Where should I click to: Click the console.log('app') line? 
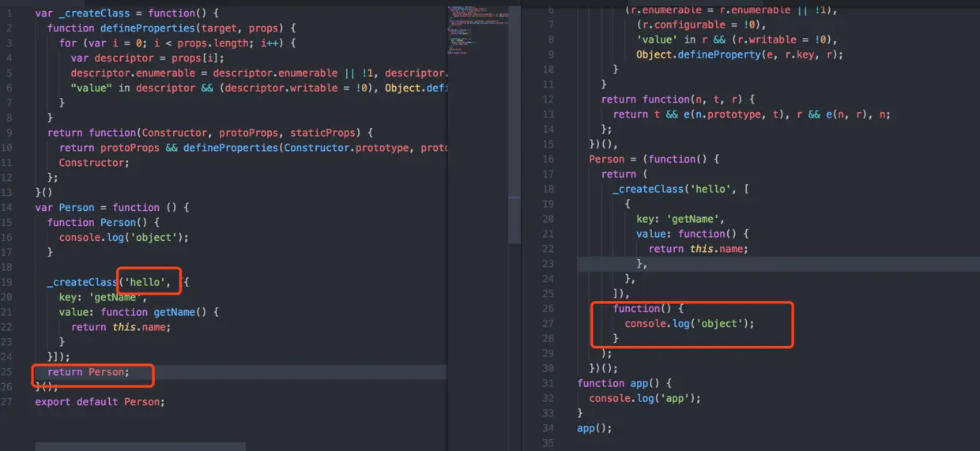point(645,399)
